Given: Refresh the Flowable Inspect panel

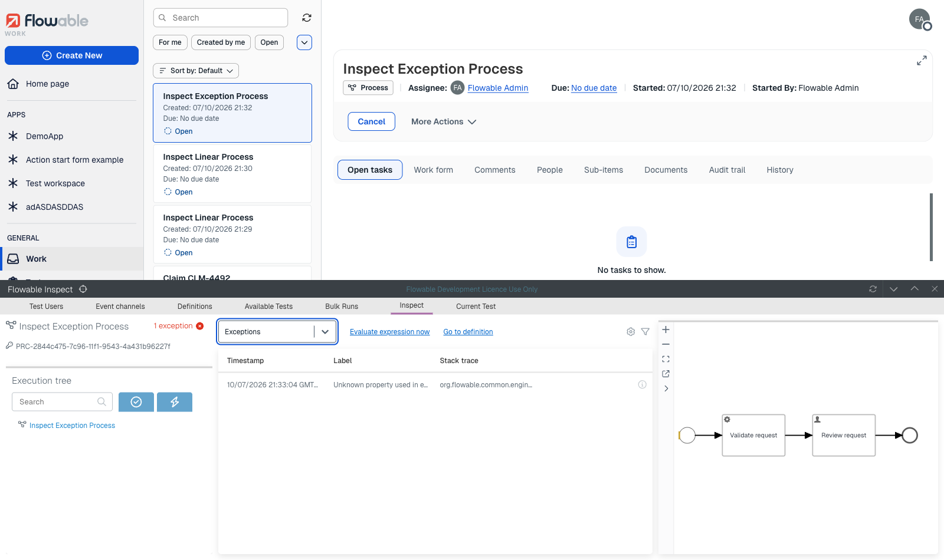Looking at the screenshot, I should [873, 289].
